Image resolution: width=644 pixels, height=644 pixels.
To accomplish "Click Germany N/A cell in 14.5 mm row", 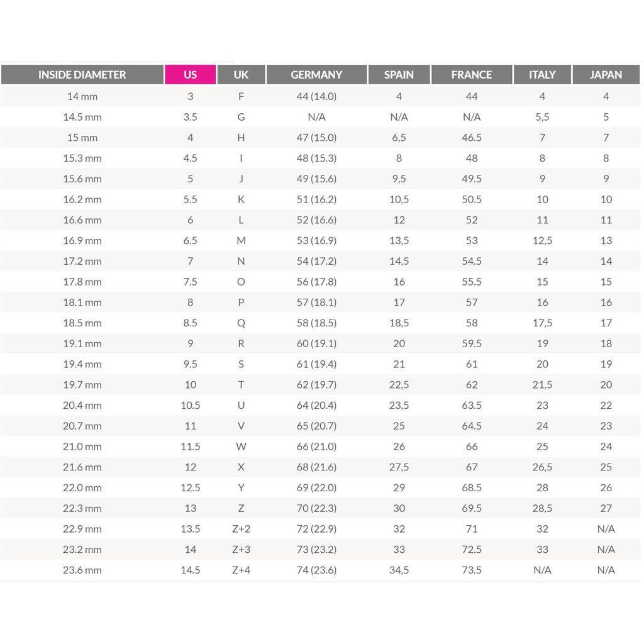I will (316, 117).
